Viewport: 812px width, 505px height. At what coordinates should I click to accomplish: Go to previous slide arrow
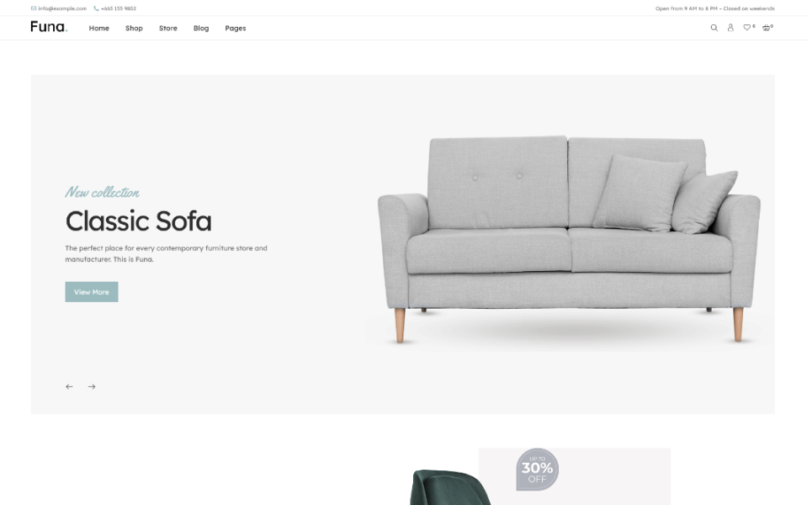(x=69, y=386)
